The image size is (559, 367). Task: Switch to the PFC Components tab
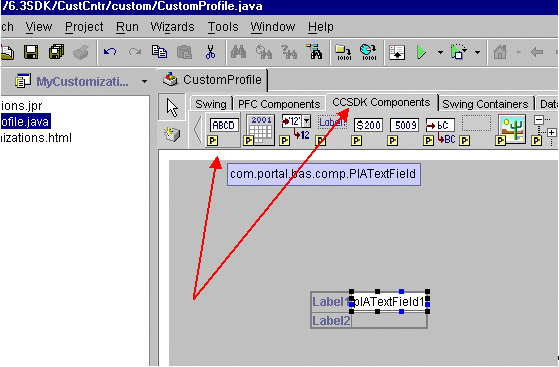point(279,104)
